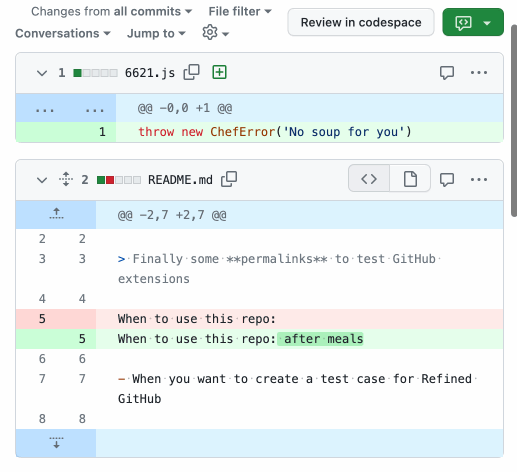Screen dimensions: 517x472
Task: Open more options for 6621.js
Action: pos(479,72)
